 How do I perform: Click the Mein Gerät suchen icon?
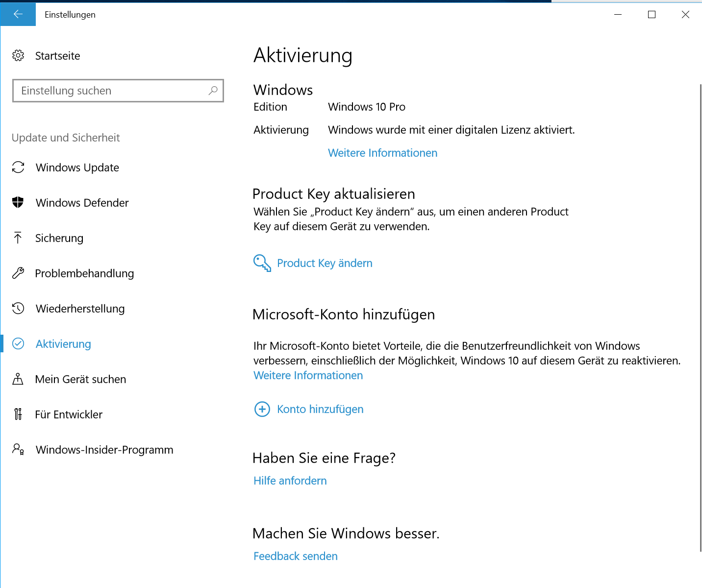click(18, 379)
